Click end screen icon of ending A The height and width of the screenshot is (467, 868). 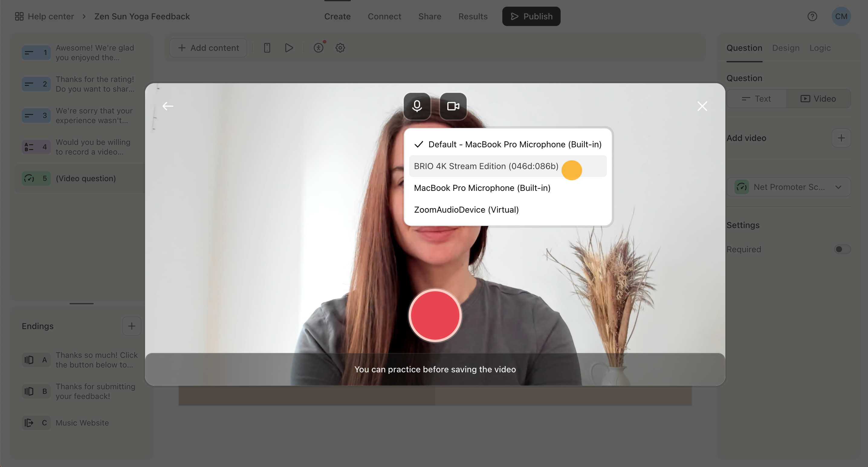[29, 360]
